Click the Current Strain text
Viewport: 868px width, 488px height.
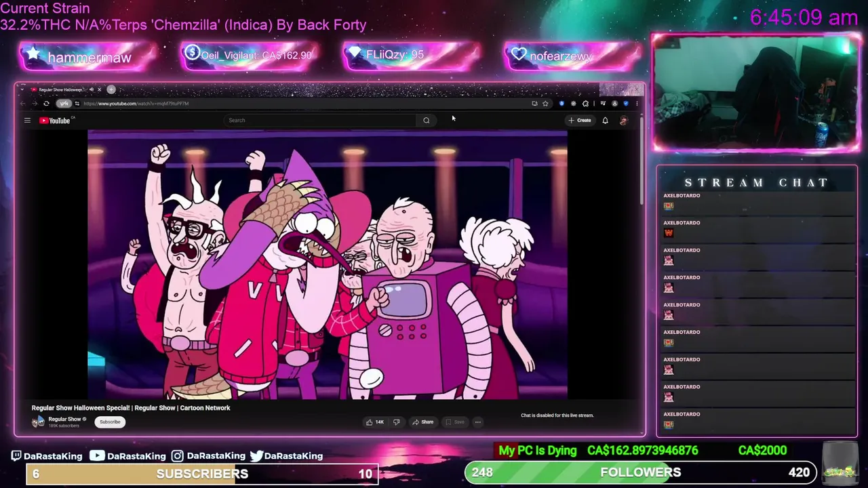[x=45, y=9]
